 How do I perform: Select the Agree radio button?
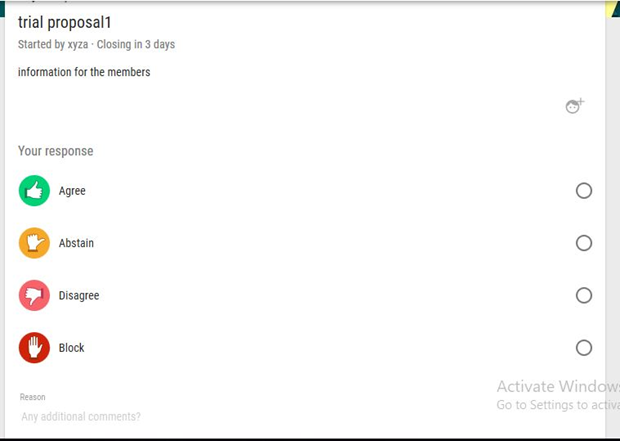(584, 191)
